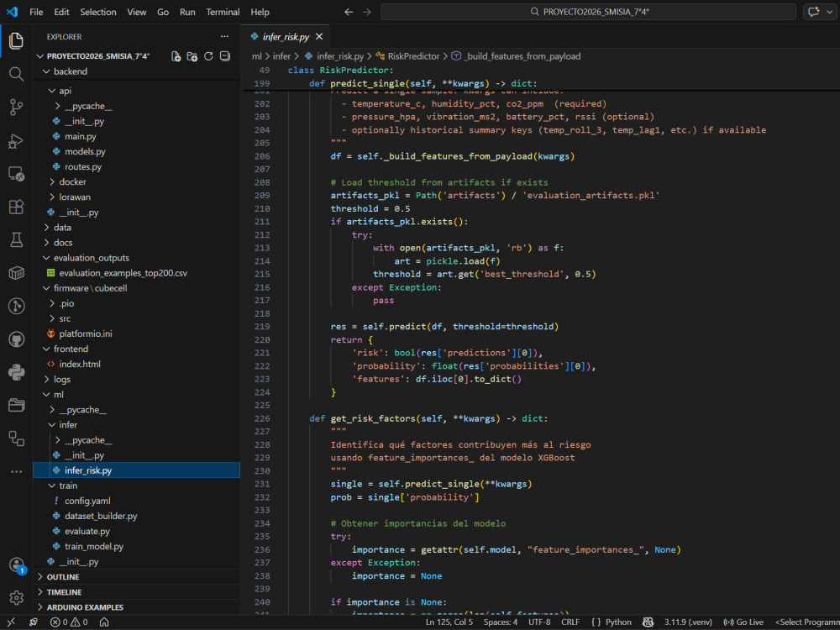Collapse the evaluation_outputs folder
The height and width of the screenshot is (630, 840).
pos(91,258)
